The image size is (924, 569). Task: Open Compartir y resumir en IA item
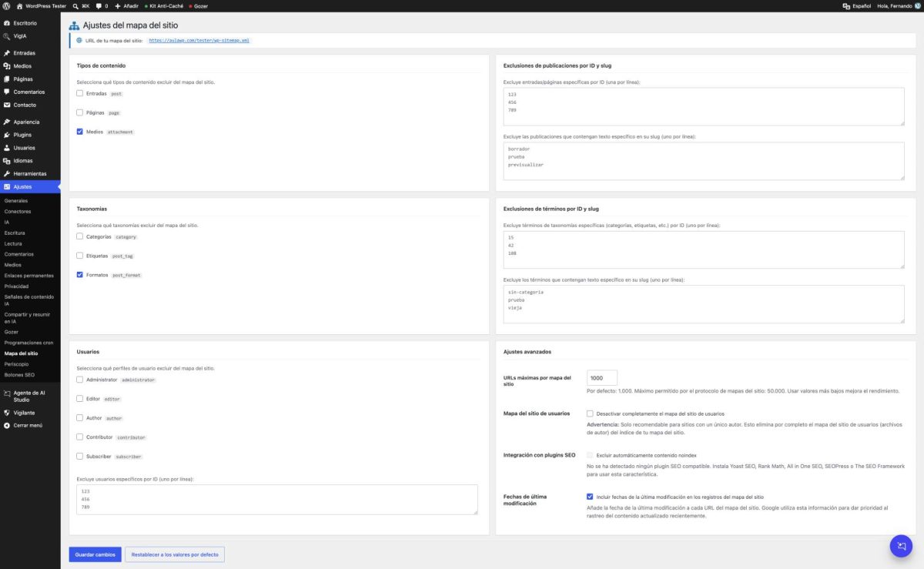tap(28, 318)
